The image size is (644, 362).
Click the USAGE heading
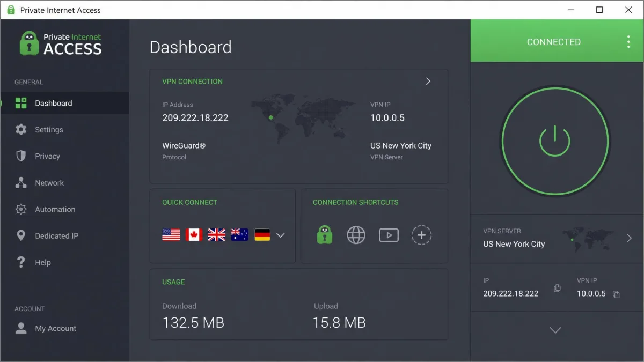click(x=173, y=282)
